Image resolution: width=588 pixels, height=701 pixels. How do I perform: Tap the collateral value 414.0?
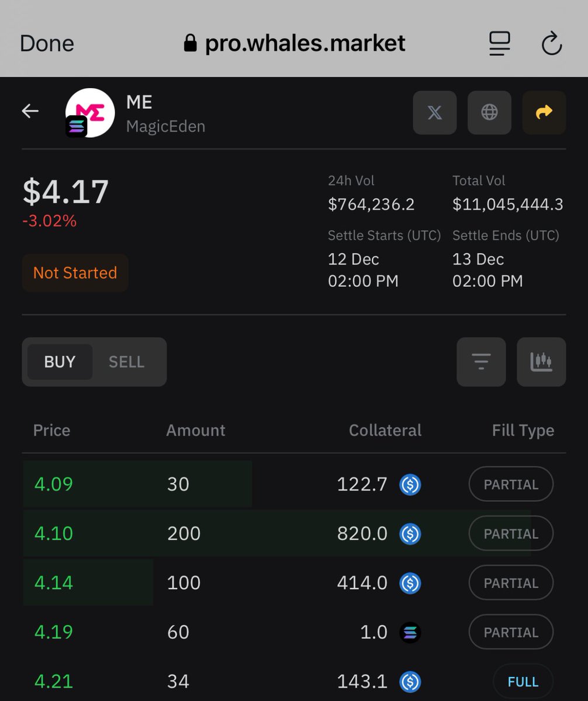point(362,583)
